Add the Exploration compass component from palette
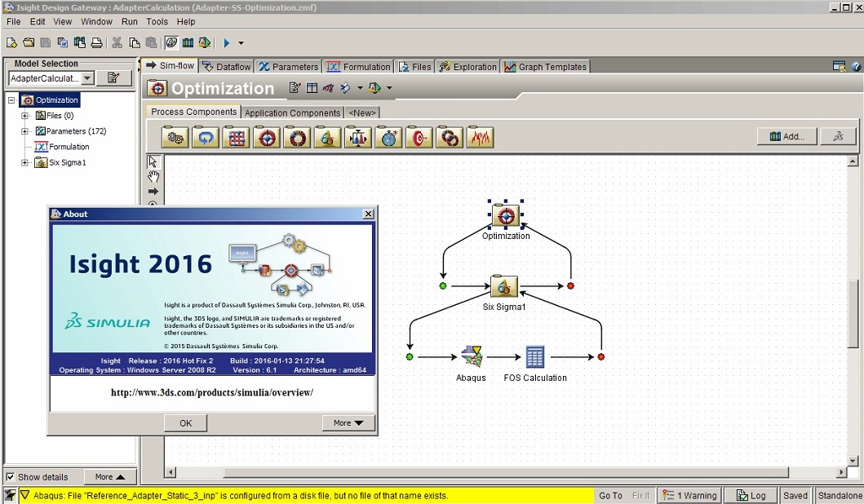 [388, 137]
